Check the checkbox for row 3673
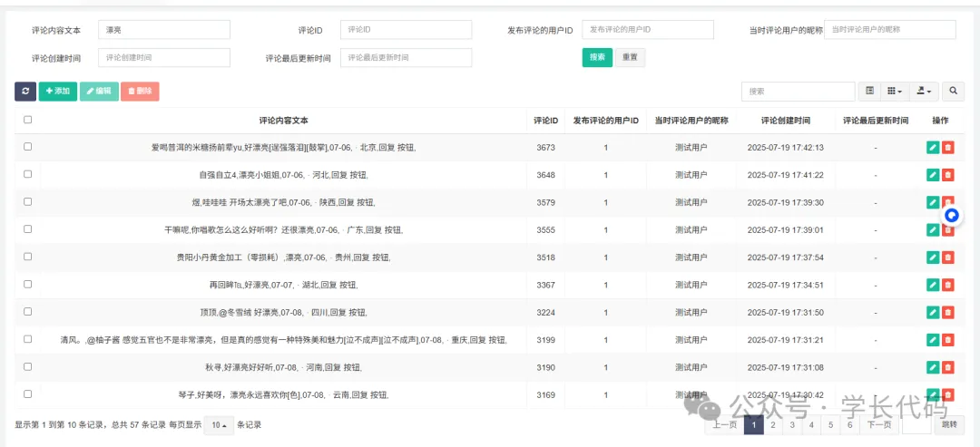The width and height of the screenshot is (980, 447). pyautogui.click(x=27, y=147)
